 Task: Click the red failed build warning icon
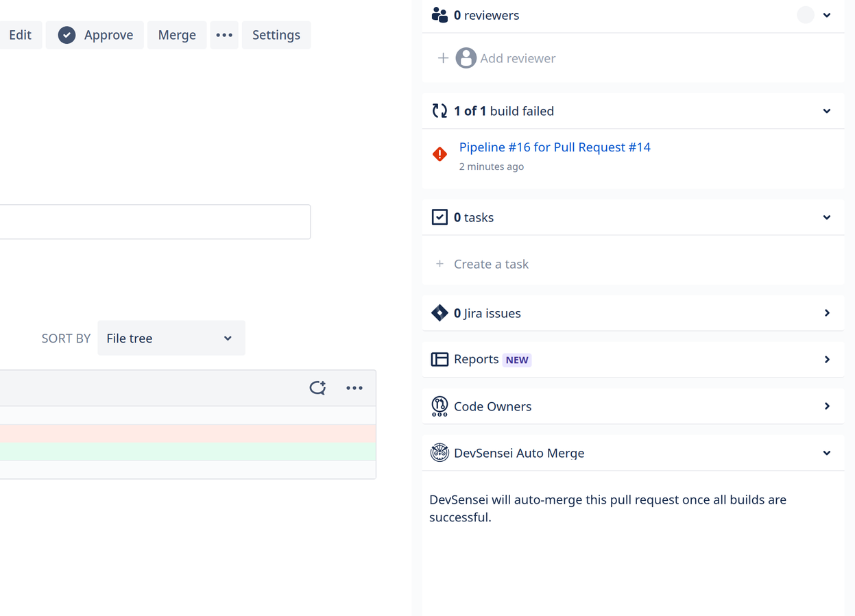440,154
